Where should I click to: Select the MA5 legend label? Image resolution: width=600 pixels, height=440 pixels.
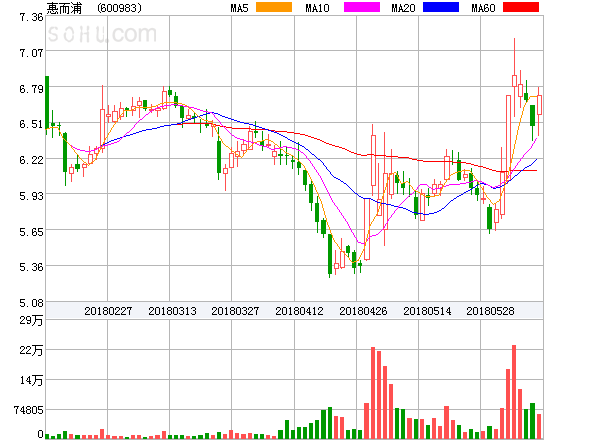[x=240, y=8]
